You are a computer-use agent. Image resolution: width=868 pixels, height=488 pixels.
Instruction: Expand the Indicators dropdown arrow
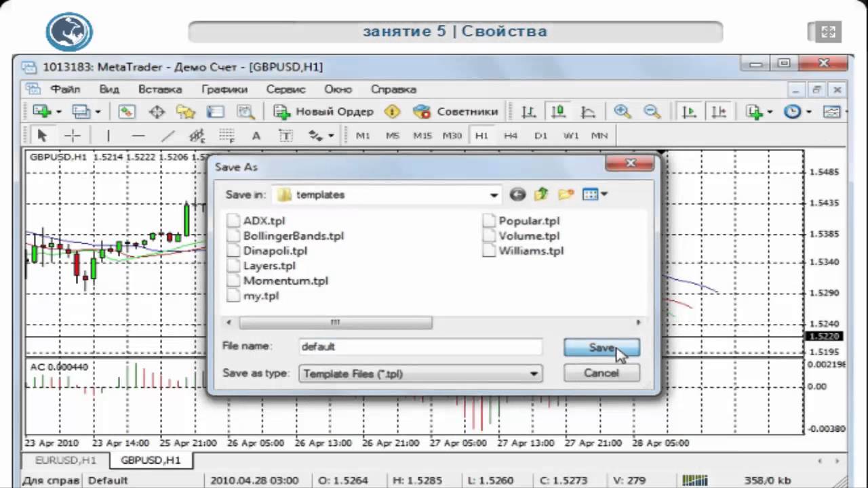pos(770,113)
